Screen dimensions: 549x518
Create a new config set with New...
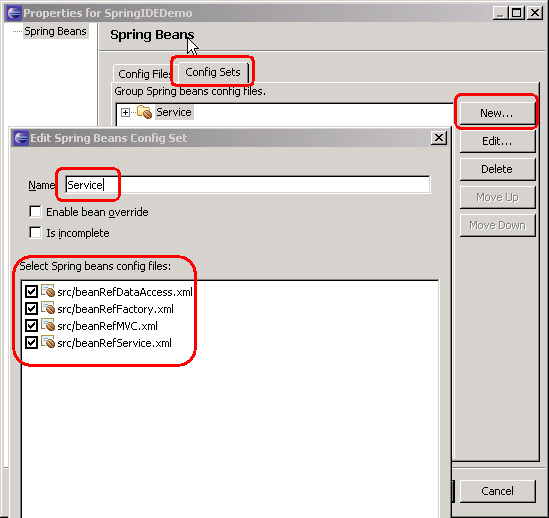click(497, 113)
